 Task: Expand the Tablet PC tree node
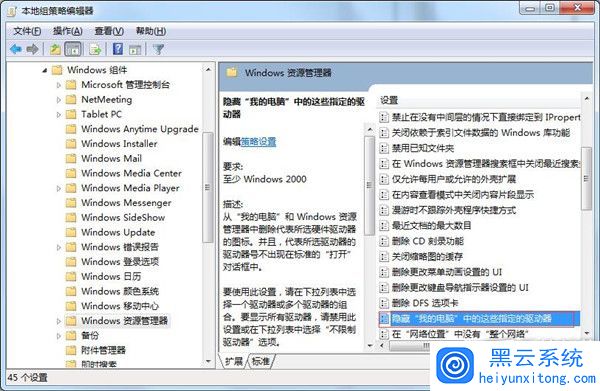(59, 114)
